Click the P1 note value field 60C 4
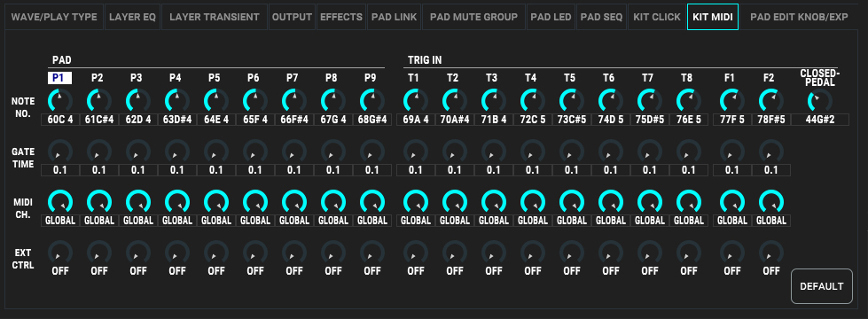Image resolution: width=868 pixels, height=319 pixels. pyautogui.click(x=59, y=120)
